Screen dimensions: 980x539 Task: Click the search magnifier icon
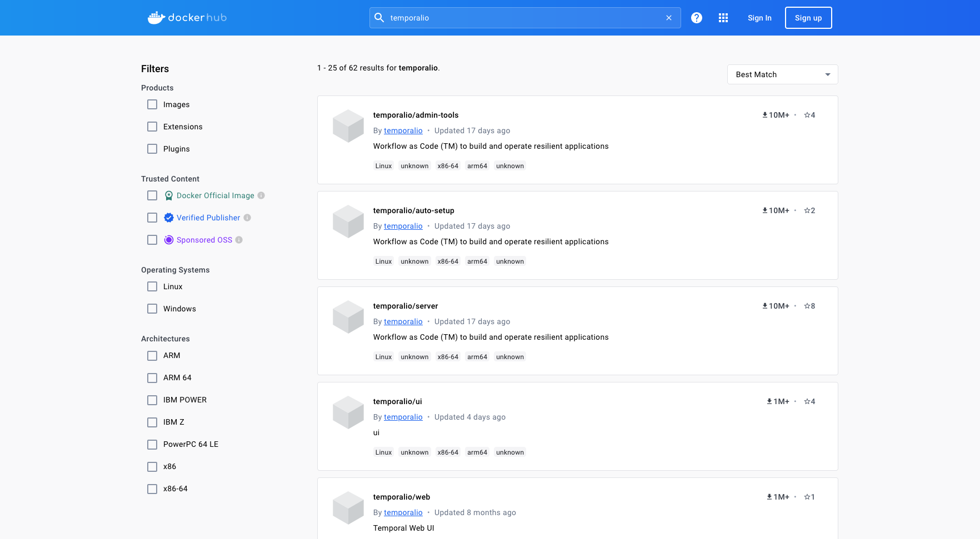(x=379, y=18)
